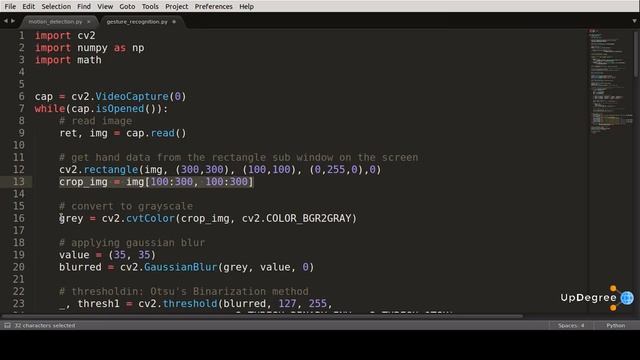
Task: Click the minimap code overview
Action: tap(610, 82)
